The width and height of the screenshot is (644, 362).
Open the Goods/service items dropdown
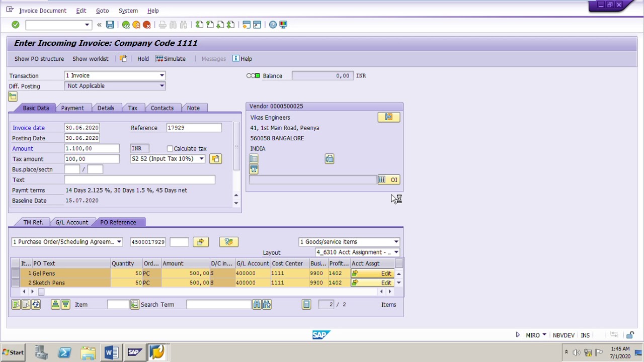pos(396,242)
